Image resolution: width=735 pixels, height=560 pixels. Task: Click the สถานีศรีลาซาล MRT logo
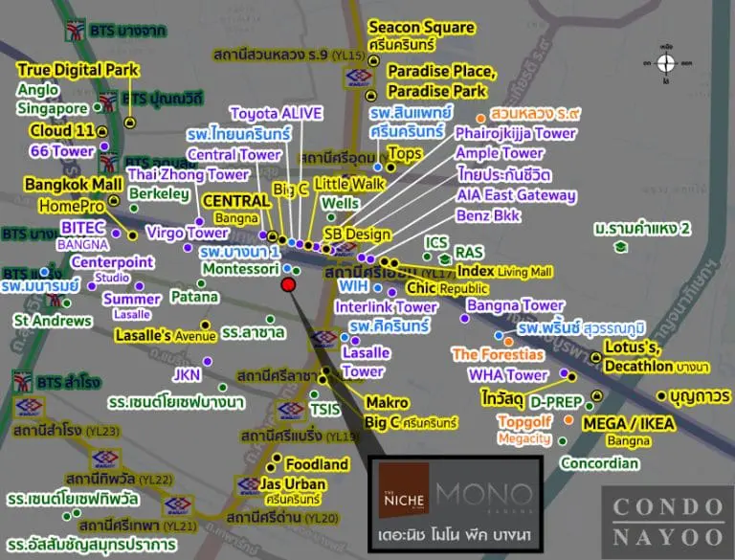click(324, 340)
